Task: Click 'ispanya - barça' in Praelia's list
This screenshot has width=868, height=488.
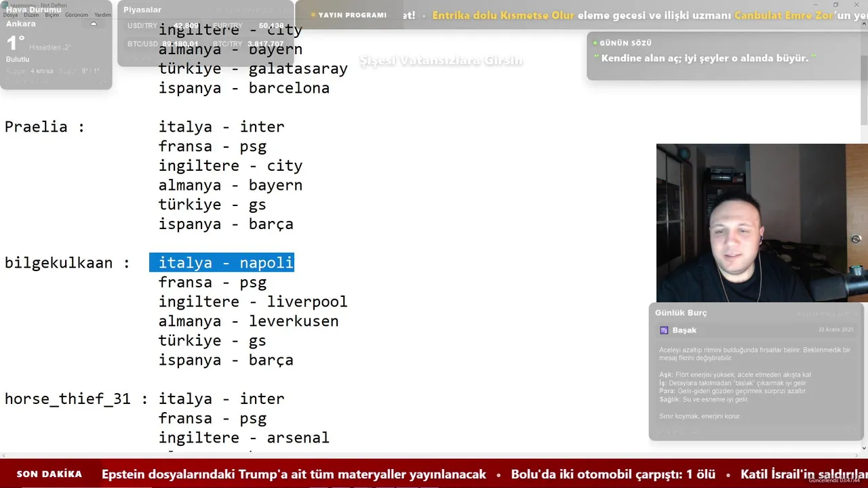Action: pyautogui.click(x=226, y=224)
